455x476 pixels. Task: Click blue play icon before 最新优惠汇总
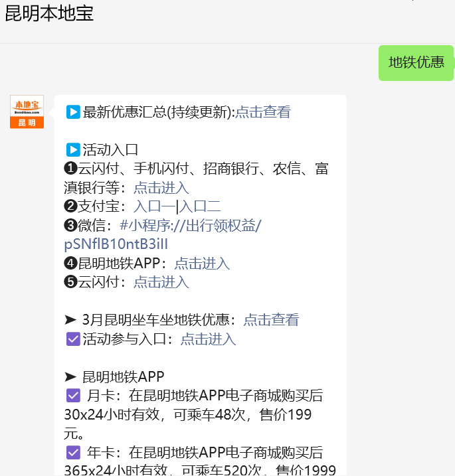[x=73, y=112]
